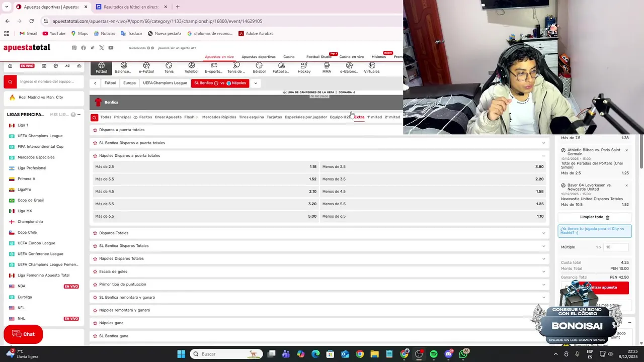Reload the page with browser refresh button

point(31,21)
